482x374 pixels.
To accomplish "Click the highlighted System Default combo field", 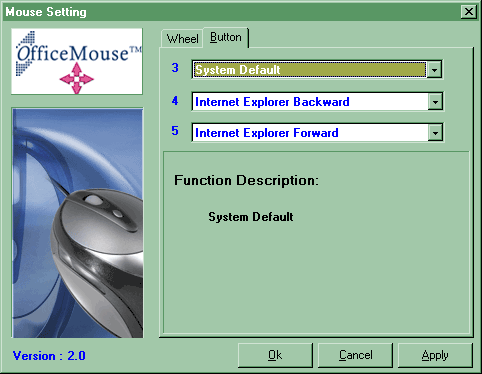I will click(x=309, y=70).
